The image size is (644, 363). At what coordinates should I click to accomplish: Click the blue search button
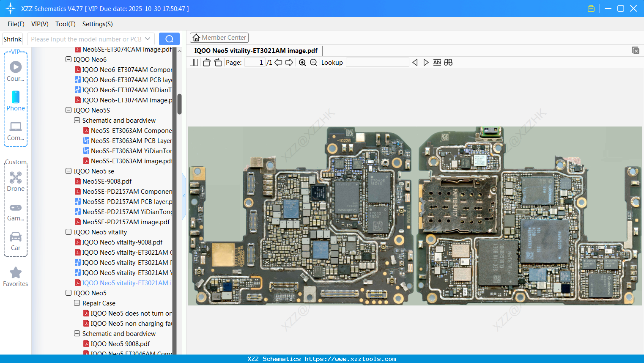click(169, 39)
